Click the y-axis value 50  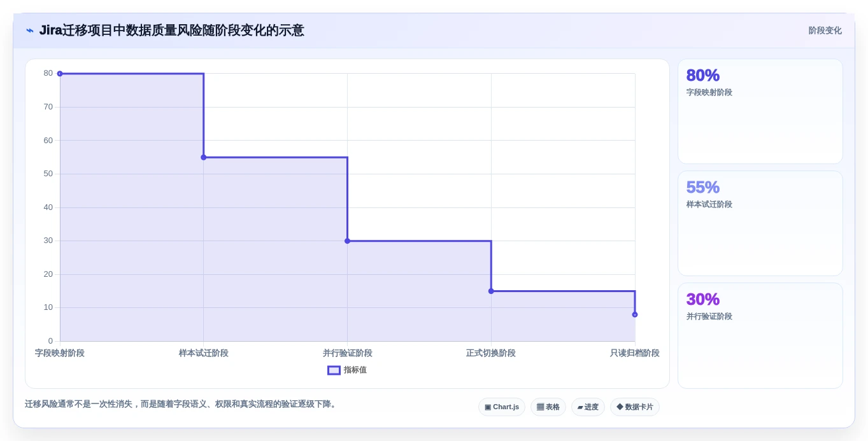(48, 174)
